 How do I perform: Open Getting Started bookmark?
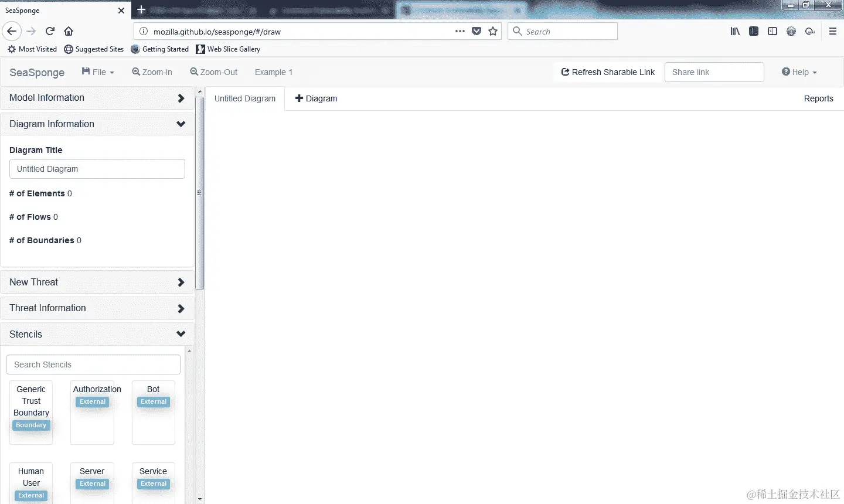coord(160,49)
